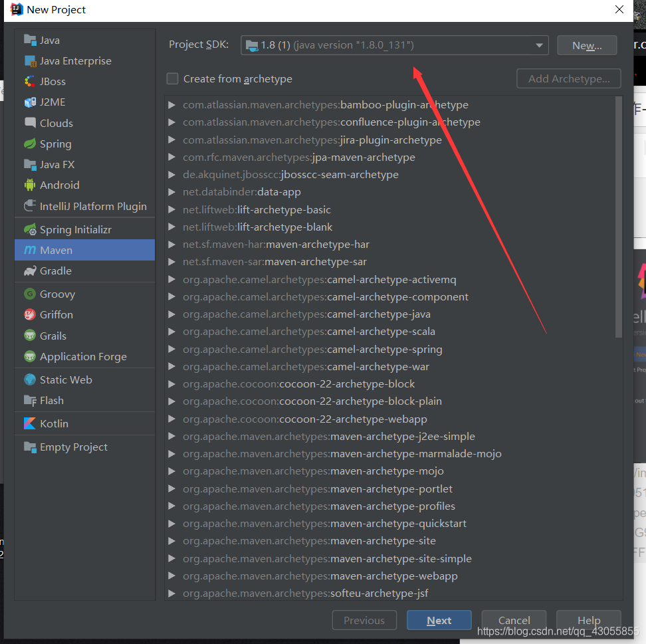Click the Gradle elephant icon
The height and width of the screenshot is (644, 646).
click(x=30, y=270)
